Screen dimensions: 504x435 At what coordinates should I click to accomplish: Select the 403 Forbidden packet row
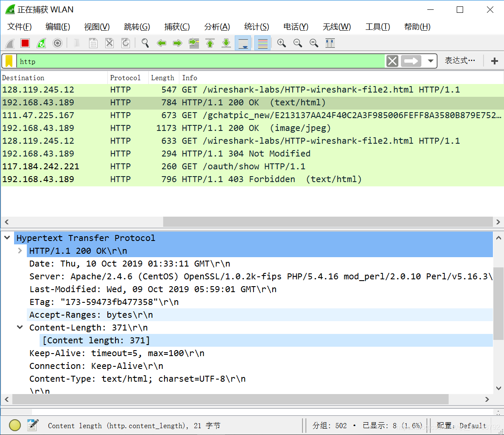252,179
